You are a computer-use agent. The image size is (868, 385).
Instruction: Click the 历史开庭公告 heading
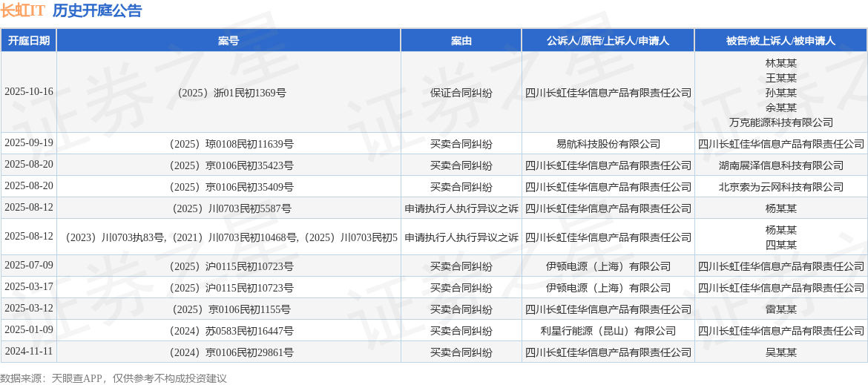click(97, 10)
